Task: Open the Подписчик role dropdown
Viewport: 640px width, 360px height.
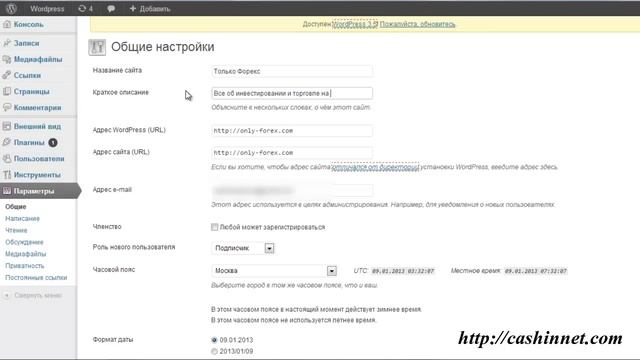Action: point(243,248)
